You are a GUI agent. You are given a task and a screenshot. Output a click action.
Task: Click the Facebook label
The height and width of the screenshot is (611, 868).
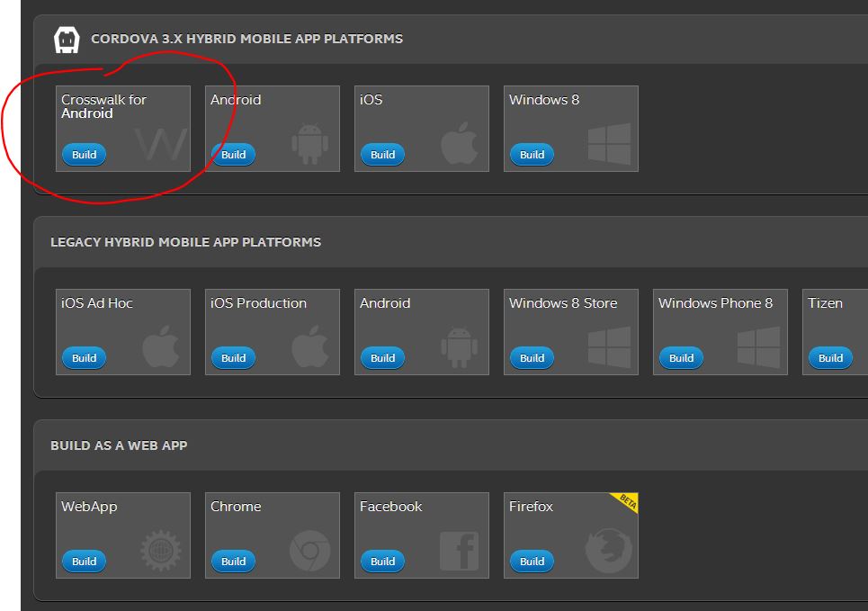click(390, 507)
